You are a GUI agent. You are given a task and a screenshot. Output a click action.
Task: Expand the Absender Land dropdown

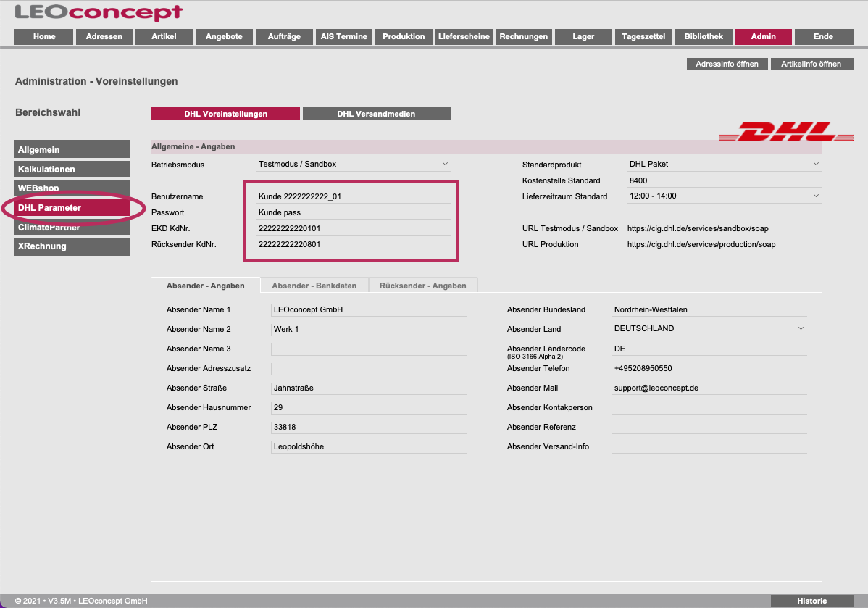click(709, 328)
